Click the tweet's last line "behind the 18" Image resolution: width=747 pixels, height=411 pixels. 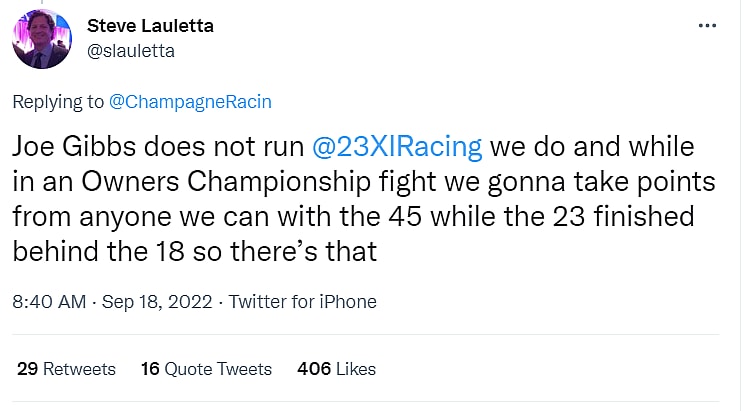point(110,249)
